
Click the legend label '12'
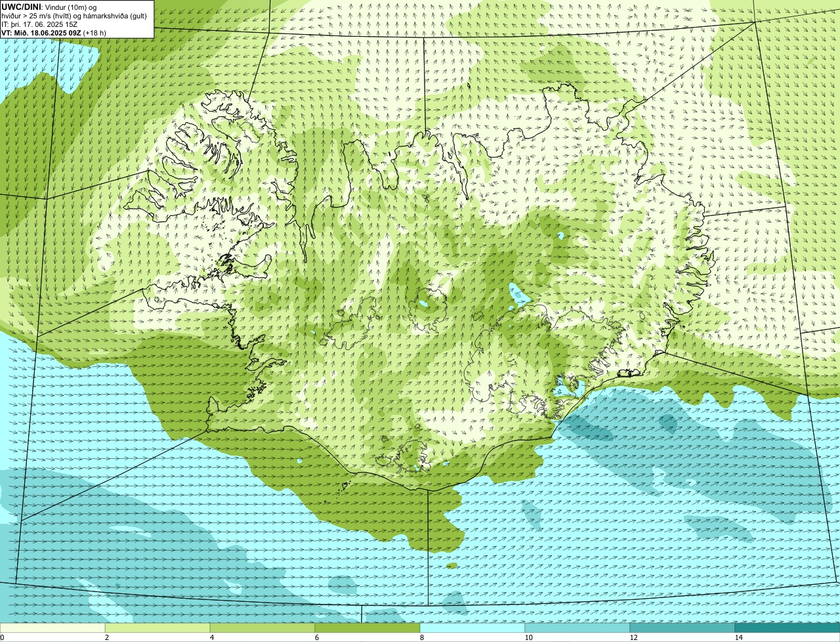point(633,637)
